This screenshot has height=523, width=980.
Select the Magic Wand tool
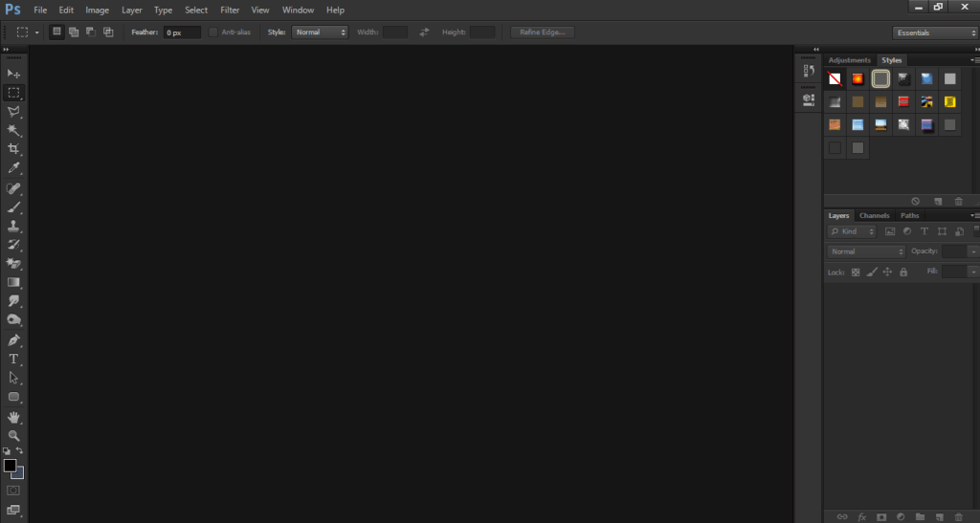pos(14,130)
